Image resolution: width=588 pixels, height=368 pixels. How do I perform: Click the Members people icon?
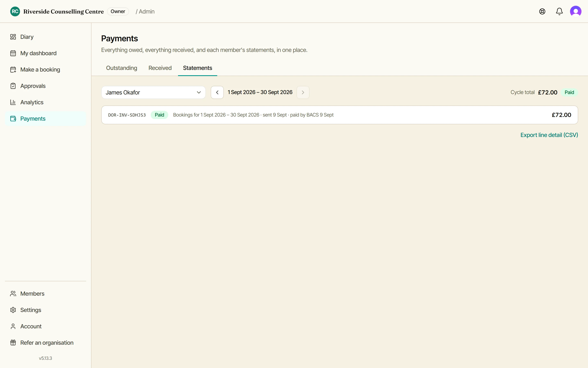coord(13,294)
